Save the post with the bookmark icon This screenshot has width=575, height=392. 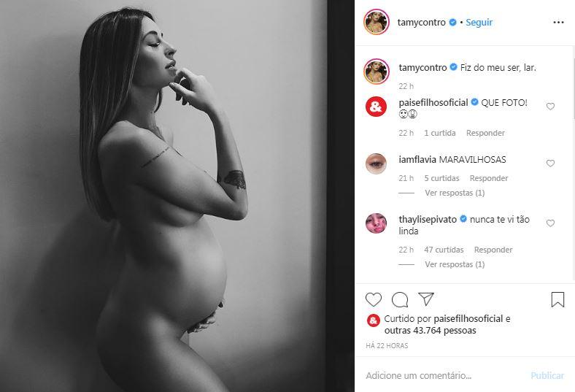[557, 299]
